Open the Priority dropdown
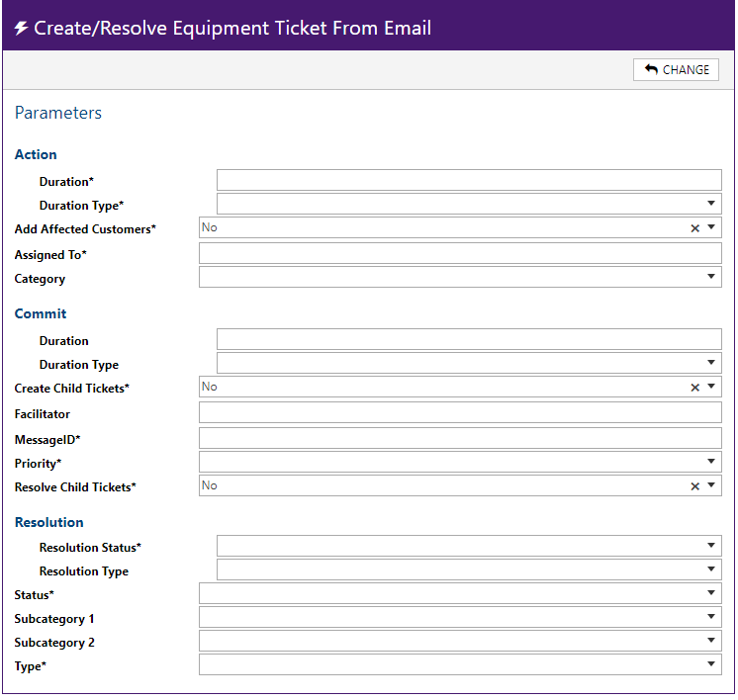 [x=460, y=462]
